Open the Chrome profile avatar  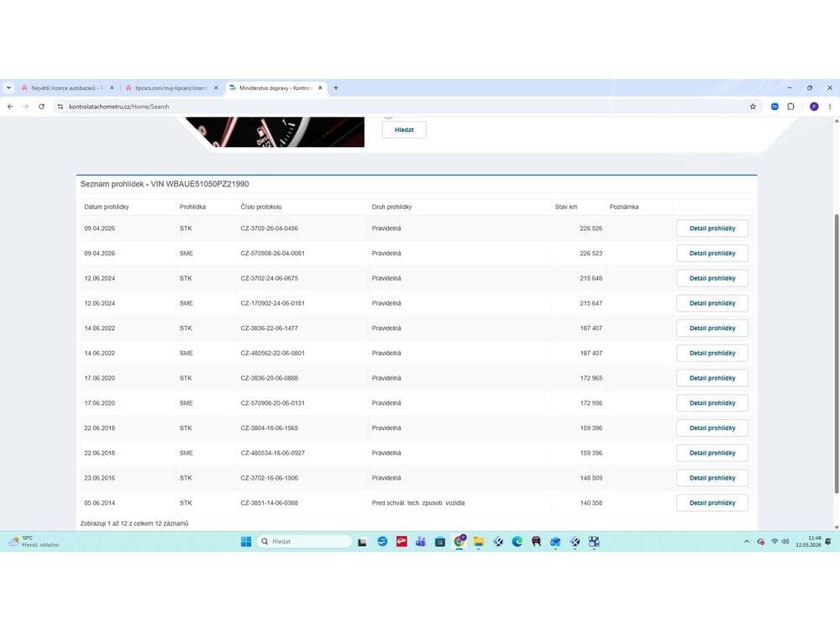pos(814,107)
